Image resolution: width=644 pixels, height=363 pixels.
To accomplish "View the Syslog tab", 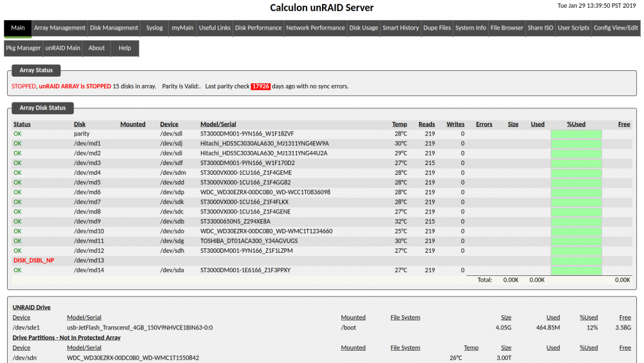I will (155, 28).
